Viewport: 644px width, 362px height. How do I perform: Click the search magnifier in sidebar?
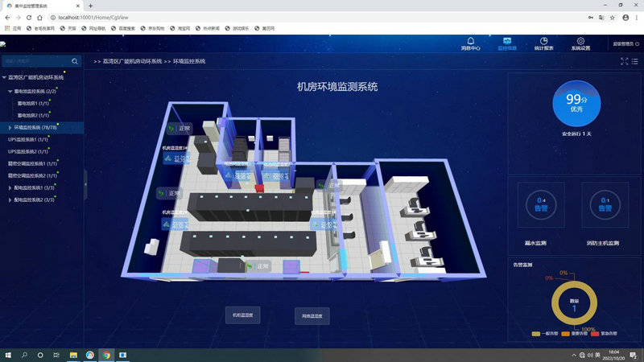(x=75, y=61)
